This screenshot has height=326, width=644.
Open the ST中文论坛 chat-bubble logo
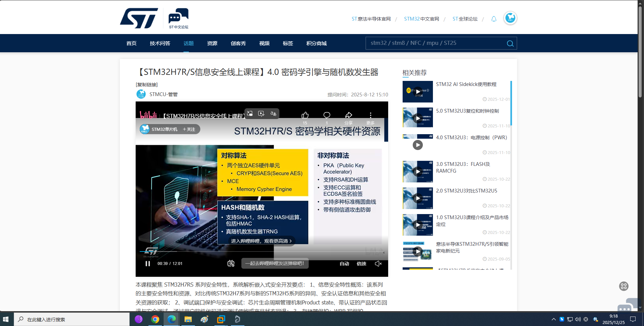point(178,18)
